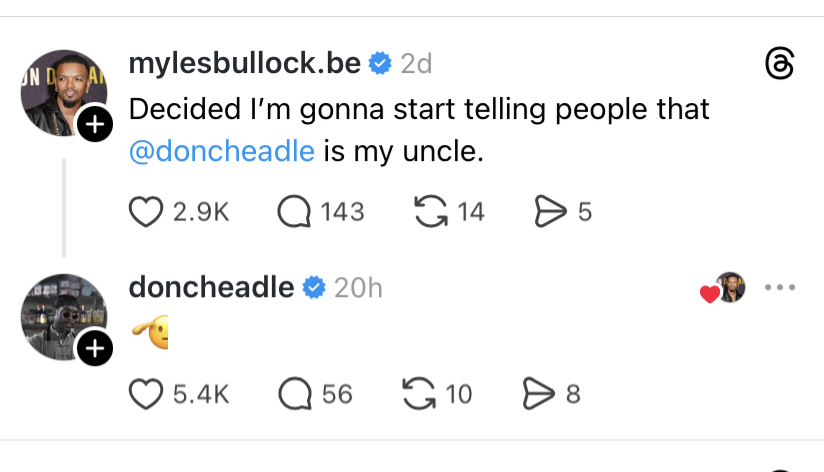Share doncheadle's reply
The height and width of the screenshot is (472, 824).
(x=541, y=394)
